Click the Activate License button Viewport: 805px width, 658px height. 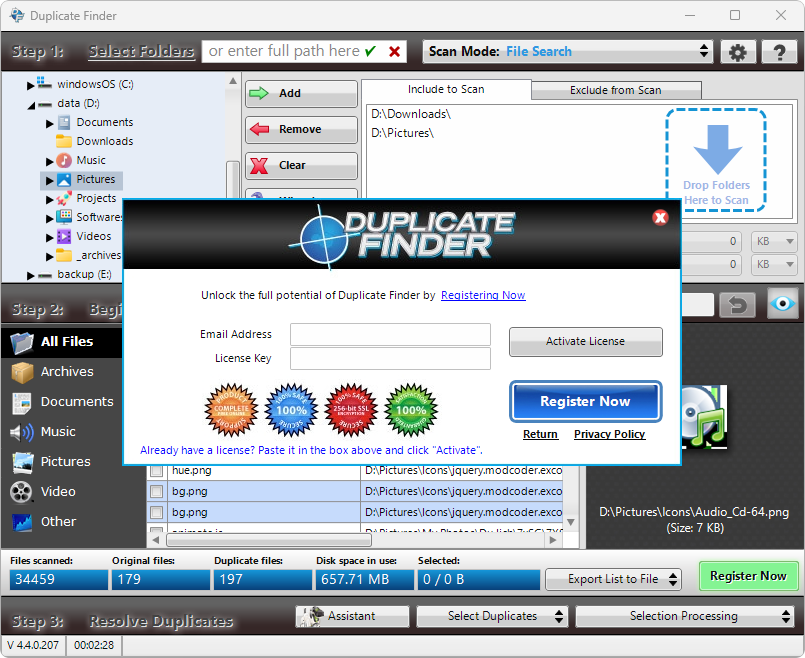(x=585, y=341)
